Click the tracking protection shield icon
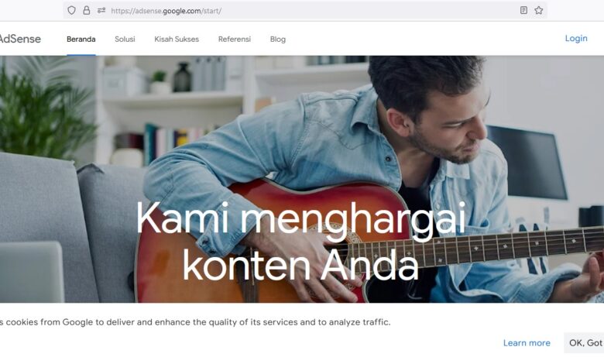This screenshot has height=364, width=604. 71,10
